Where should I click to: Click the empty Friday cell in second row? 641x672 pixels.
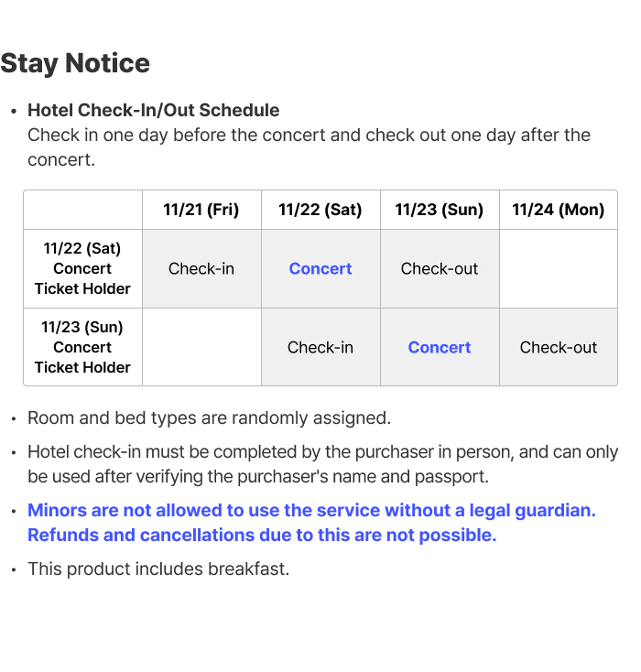(201, 347)
